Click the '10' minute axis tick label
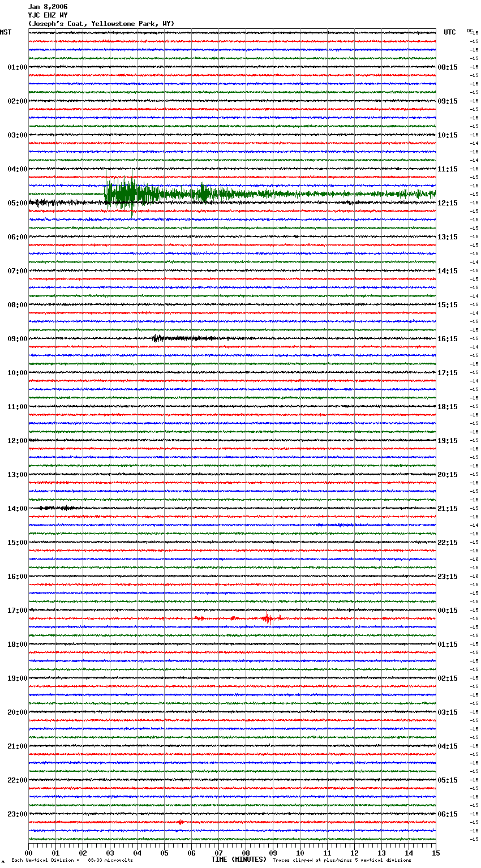 [300, 853]
